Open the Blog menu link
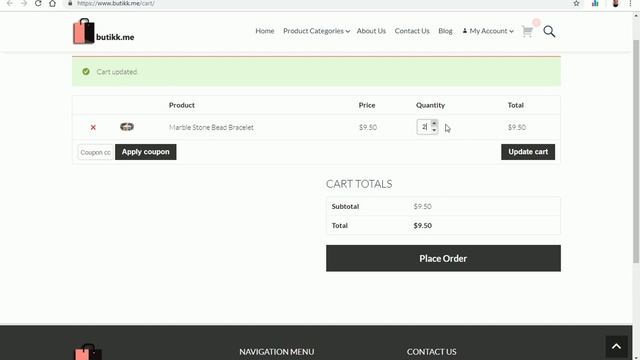 coord(445,31)
